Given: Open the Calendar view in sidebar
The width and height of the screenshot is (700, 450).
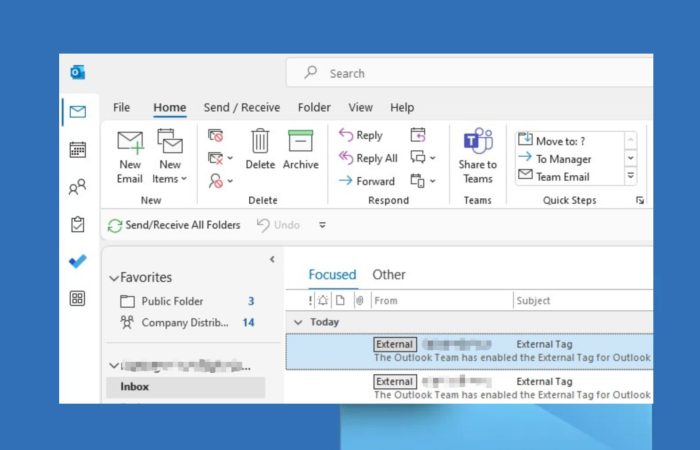Looking at the screenshot, I should [78, 150].
